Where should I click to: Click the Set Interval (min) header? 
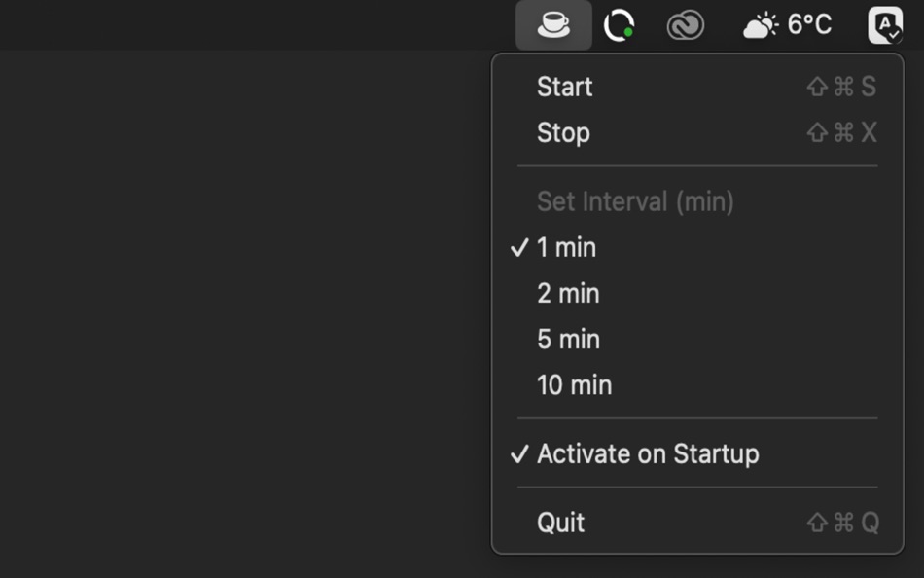pos(634,201)
